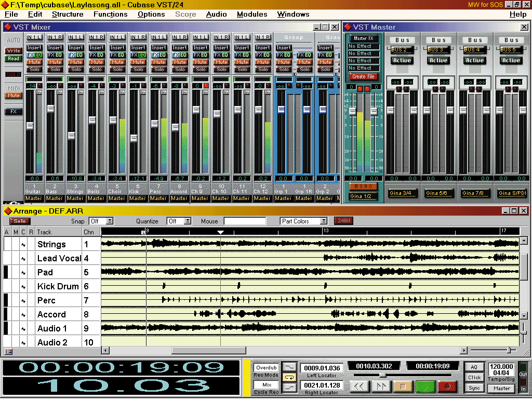Viewport: 532px width, 399px height.
Task: Click the MIDI icon on the mixer sidebar
Action: 13,88
